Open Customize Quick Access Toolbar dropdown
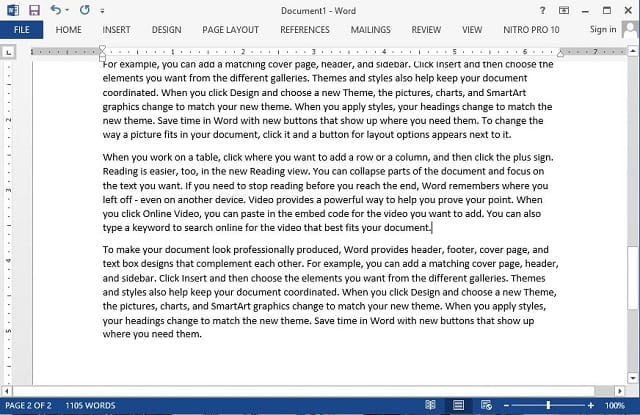Image resolution: width=640 pixels, height=415 pixels. click(102, 11)
